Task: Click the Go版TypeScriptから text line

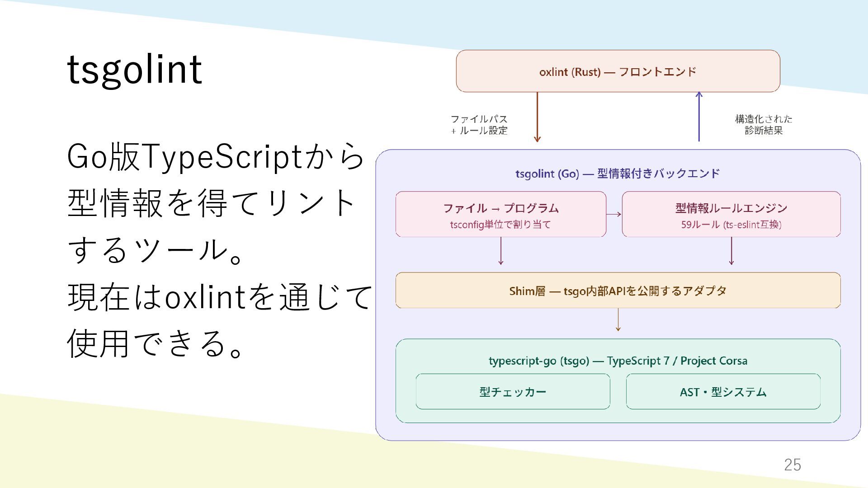Action: (x=216, y=157)
